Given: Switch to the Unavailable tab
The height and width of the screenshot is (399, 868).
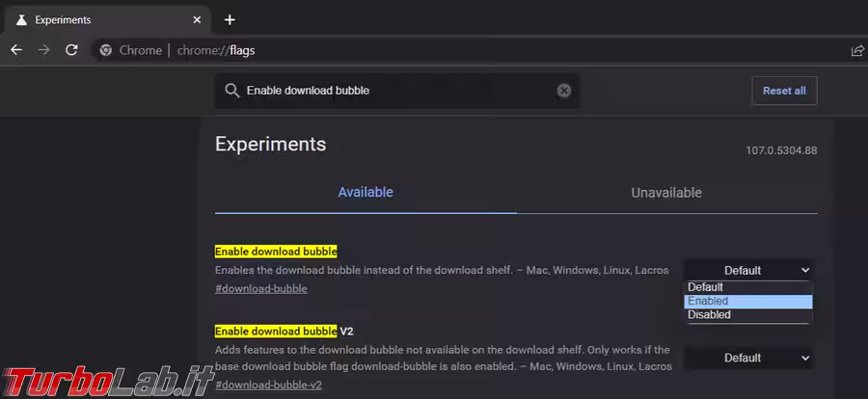Looking at the screenshot, I should click(666, 193).
